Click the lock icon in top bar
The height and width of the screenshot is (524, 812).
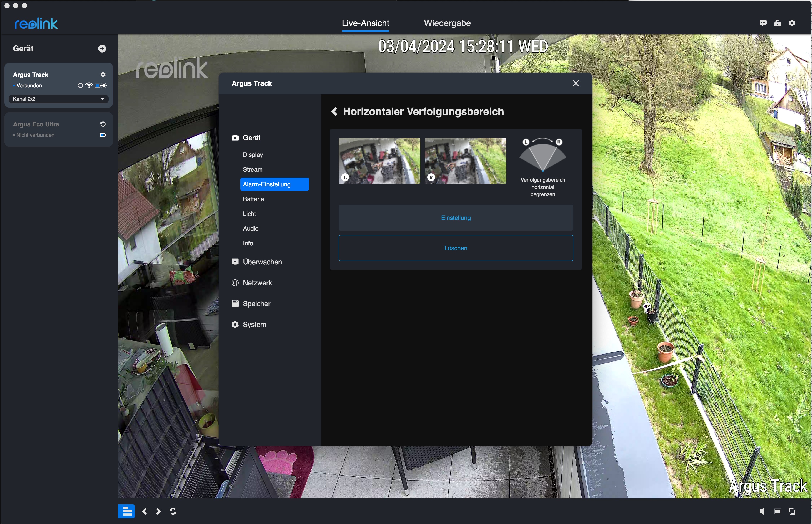778,23
